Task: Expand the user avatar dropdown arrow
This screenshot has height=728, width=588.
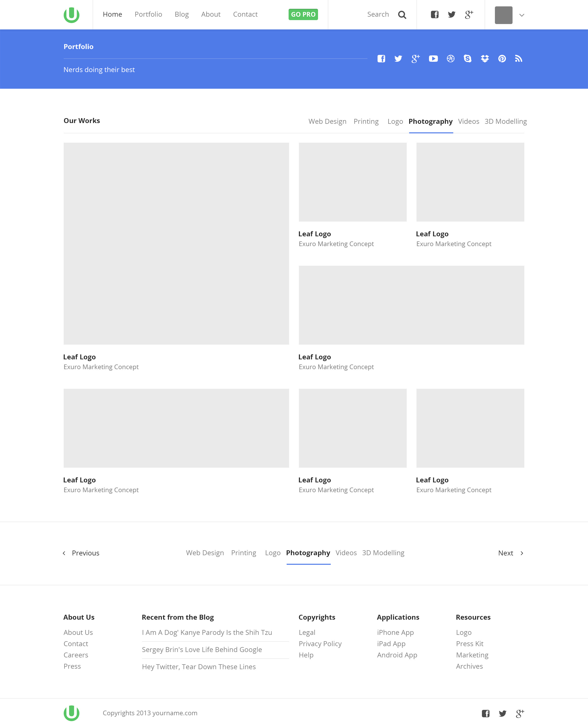Action: pos(522,15)
